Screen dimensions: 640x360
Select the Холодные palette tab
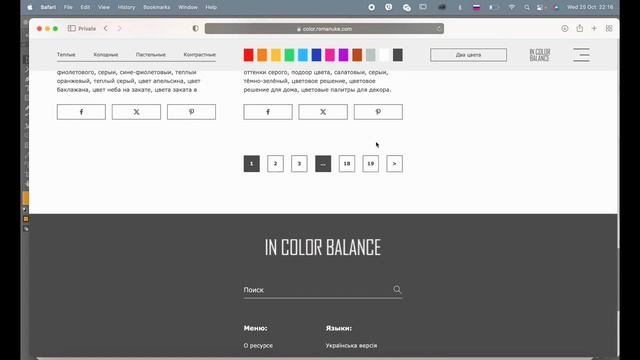click(x=106, y=55)
